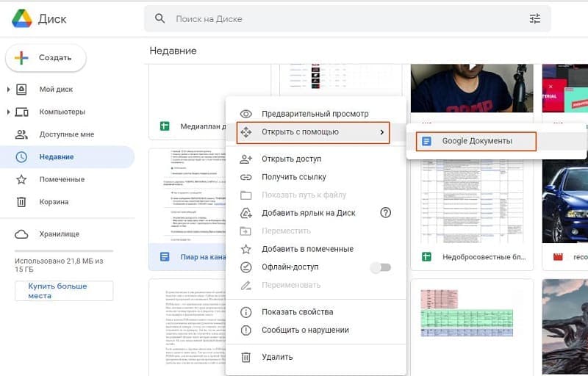Click the Хранилище sidebar label
This screenshot has width=588, height=376.
pyautogui.click(x=60, y=234)
